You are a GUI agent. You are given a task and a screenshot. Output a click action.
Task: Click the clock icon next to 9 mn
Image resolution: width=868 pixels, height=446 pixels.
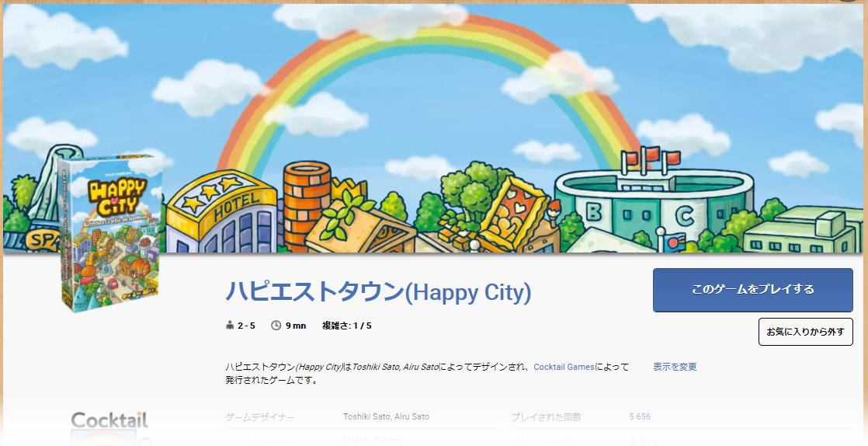point(276,326)
